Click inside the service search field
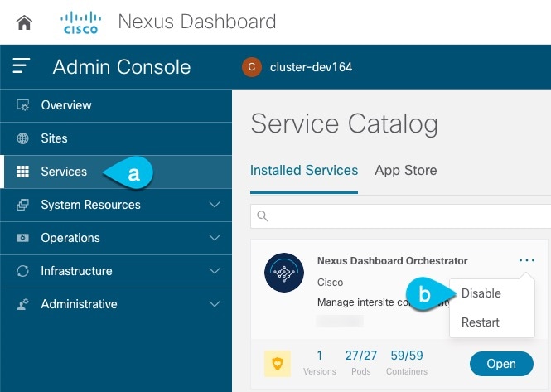Viewport: 551px width, 392px height. [400, 216]
